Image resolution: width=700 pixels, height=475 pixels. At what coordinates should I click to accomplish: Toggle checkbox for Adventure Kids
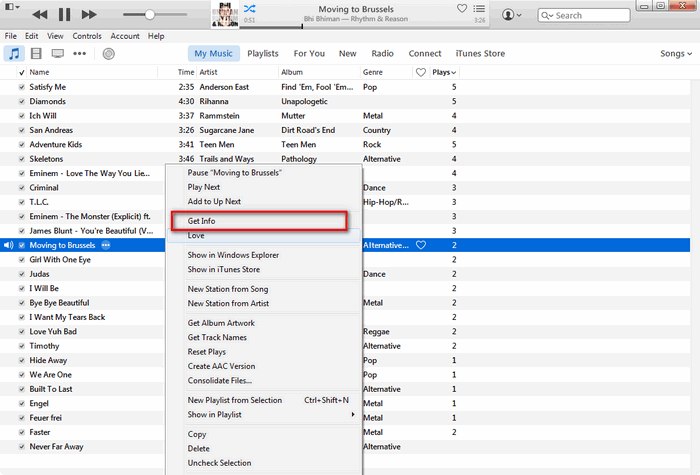[21, 145]
